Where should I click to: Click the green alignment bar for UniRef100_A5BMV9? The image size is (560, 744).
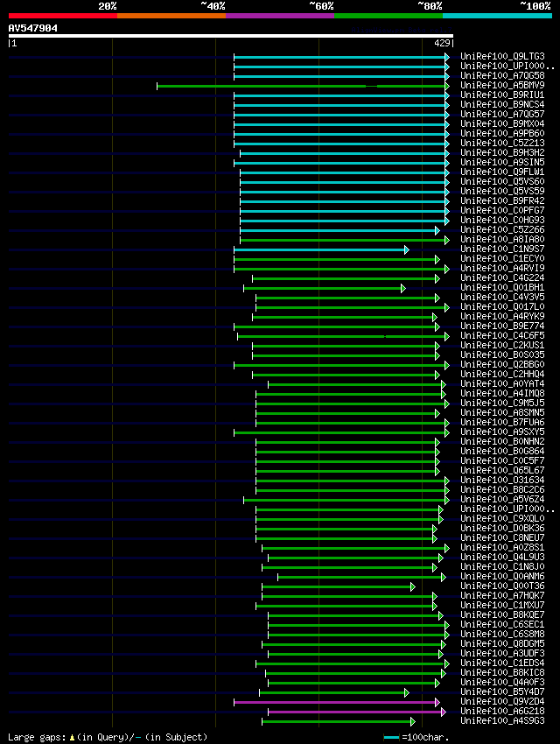coord(303,87)
